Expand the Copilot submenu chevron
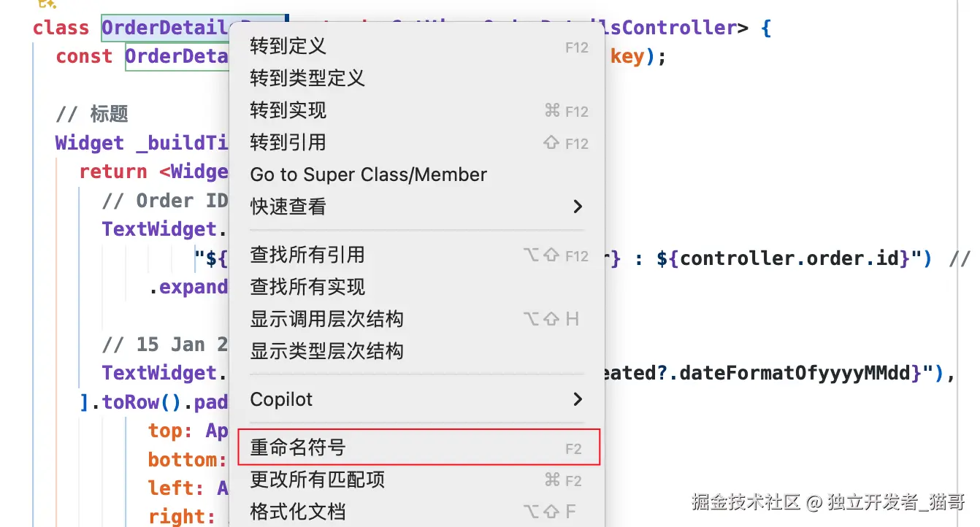This screenshot has width=980, height=527. [x=578, y=400]
